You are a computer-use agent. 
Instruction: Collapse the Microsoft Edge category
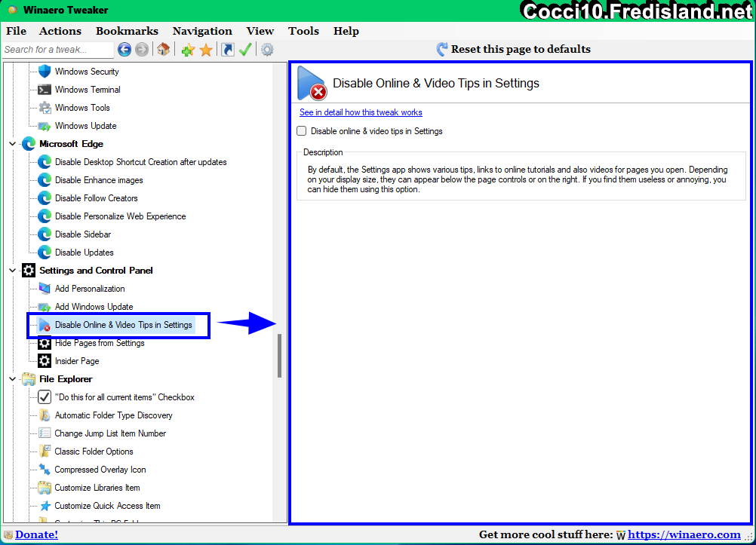(13, 143)
